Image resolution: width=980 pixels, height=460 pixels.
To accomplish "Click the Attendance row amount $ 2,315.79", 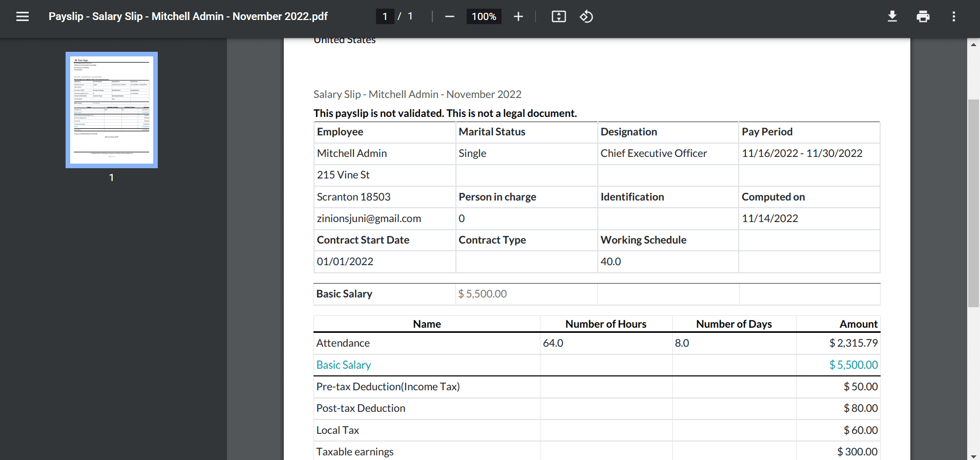I will coord(853,343).
